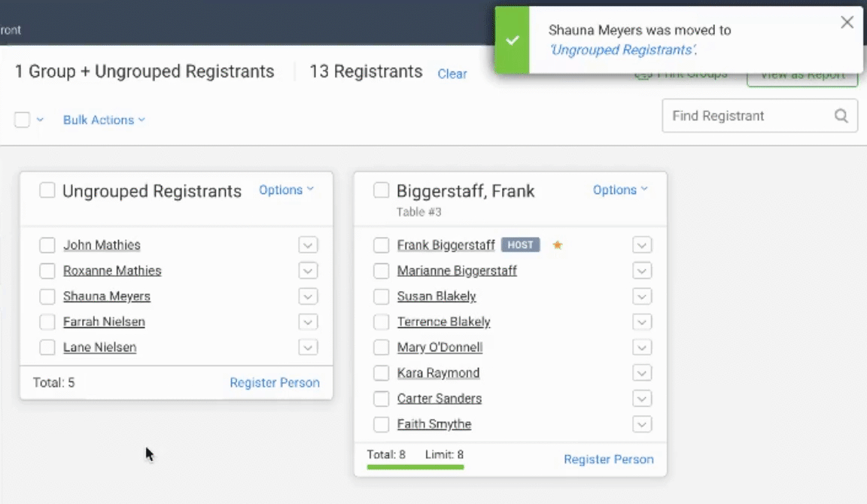Viewport: 867px width, 504px height.
Task: Select the Ungrouped Registrants group checkbox
Action: pos(47,190)
